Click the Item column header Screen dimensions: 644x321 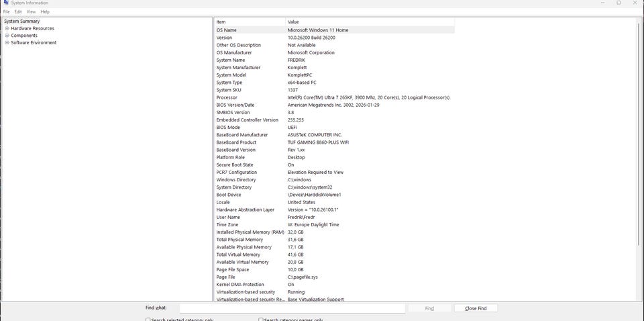250,21
